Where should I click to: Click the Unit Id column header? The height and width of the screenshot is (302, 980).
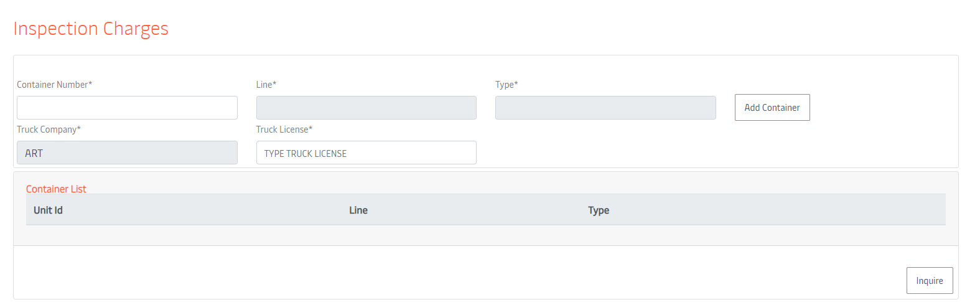[x=48, y=210]
